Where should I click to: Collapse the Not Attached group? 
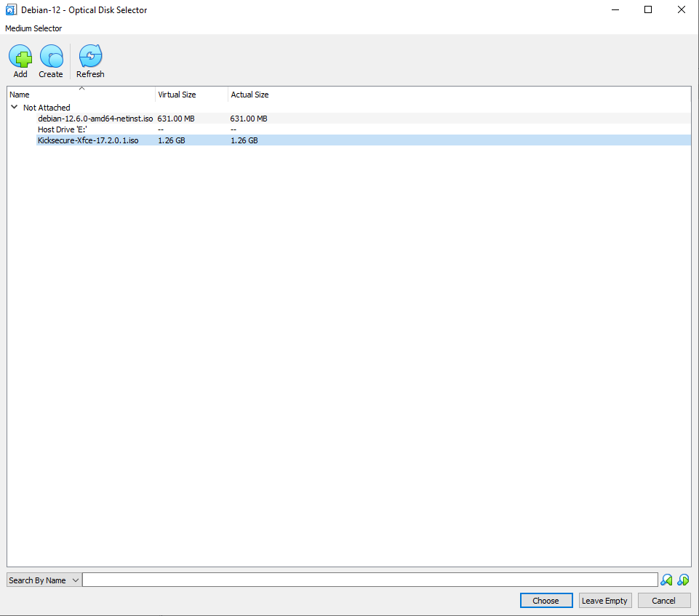(14, 108)
